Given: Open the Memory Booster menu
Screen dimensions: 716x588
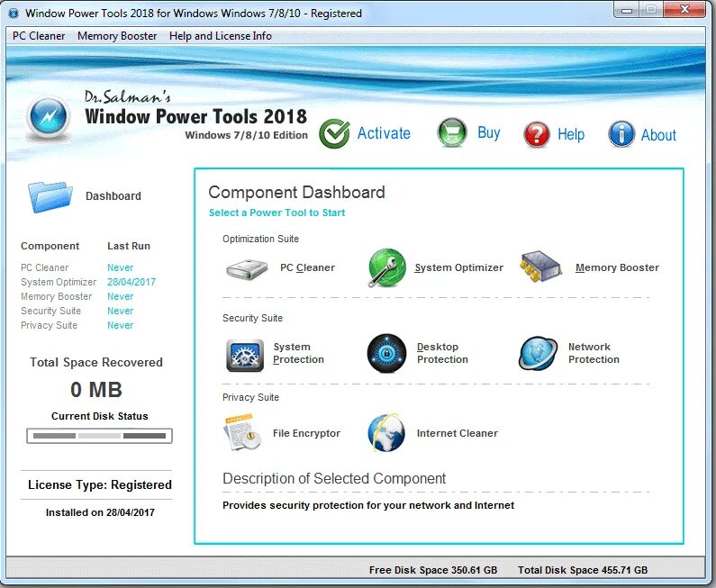Looking at the screenshot, I should [x=117, y=36].
